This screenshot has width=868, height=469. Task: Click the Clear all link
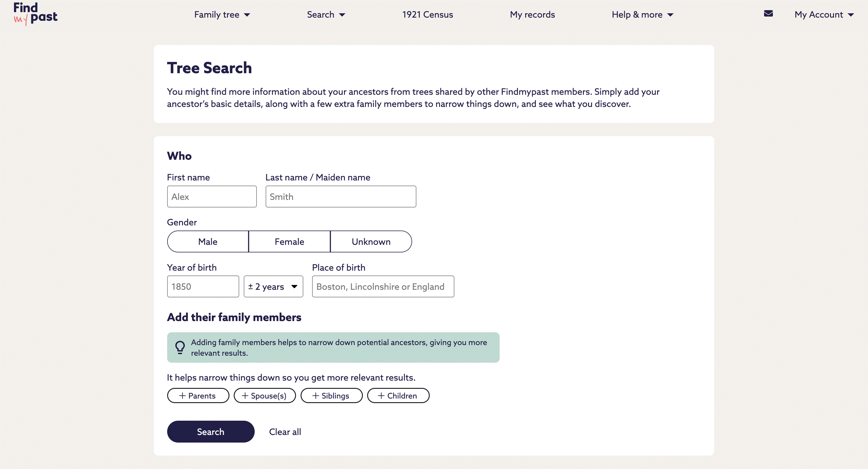pos(285,432)
